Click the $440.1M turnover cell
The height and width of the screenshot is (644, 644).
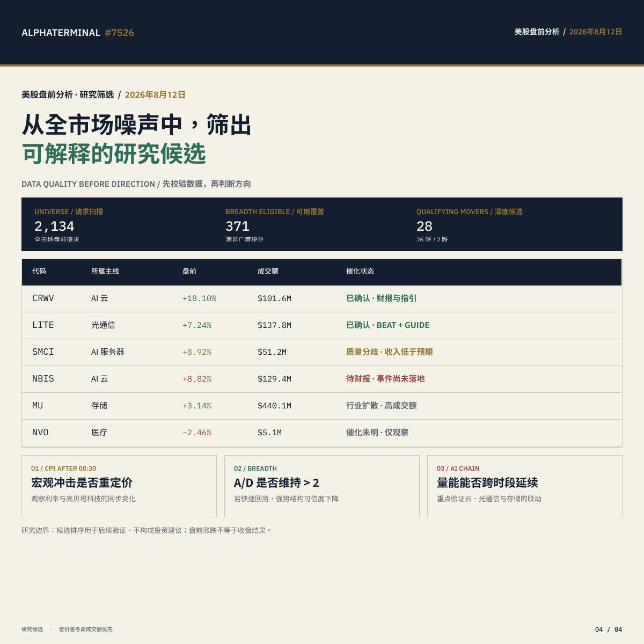tap(274, 406)
